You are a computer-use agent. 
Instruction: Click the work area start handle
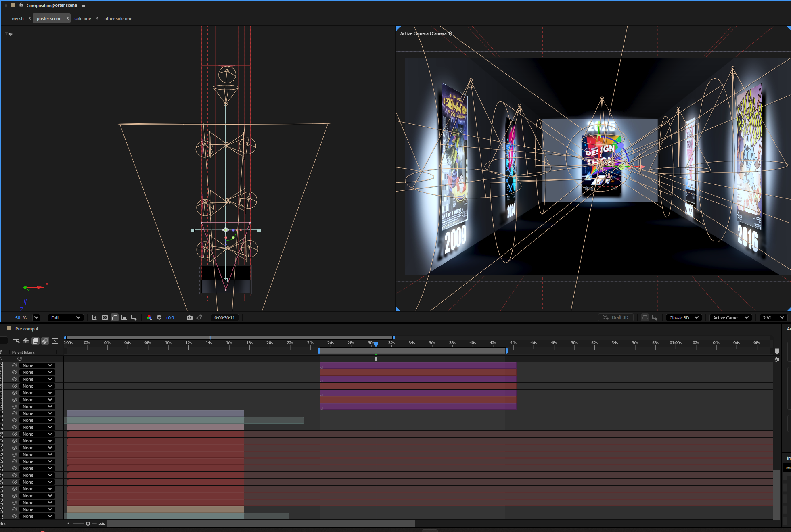[x=319, y=351]
